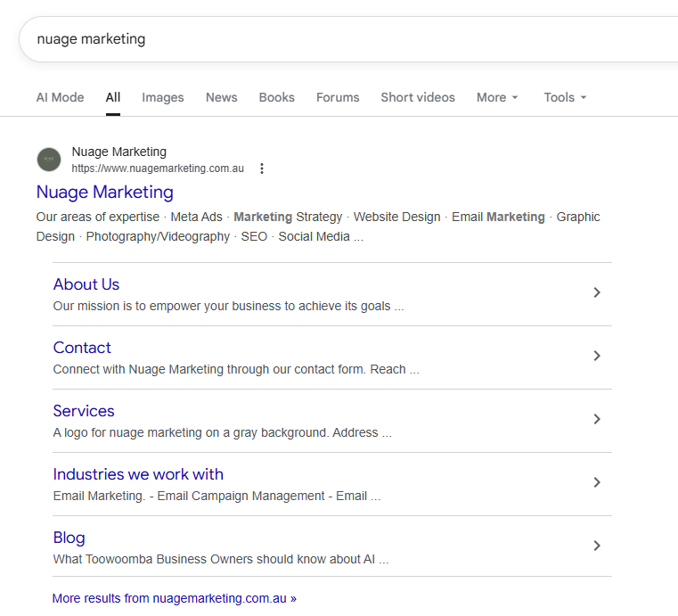The width and height of the screenshot is (678, 616).
Task: Click the Nuage Marketing site favicon
Action: pos(49,160)
